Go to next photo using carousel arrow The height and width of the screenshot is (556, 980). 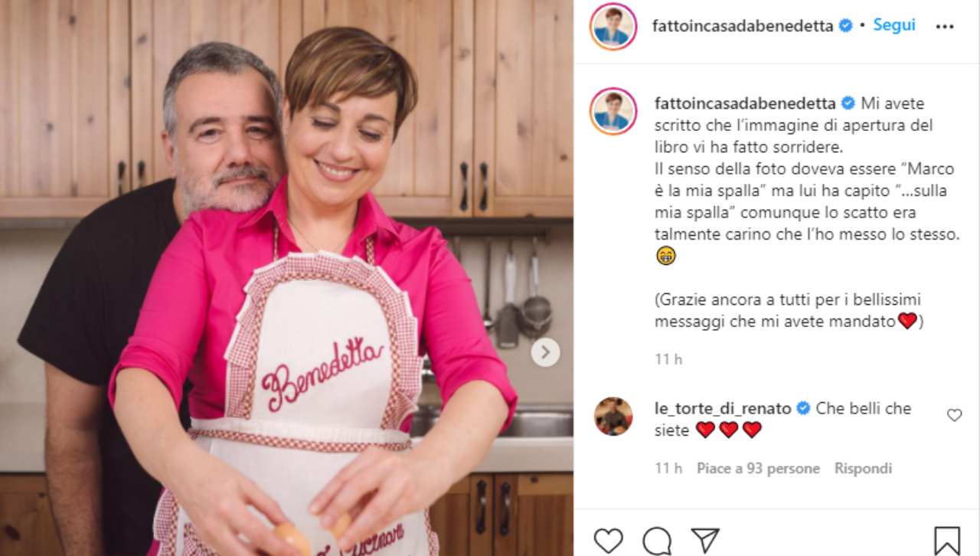[545, 352]
